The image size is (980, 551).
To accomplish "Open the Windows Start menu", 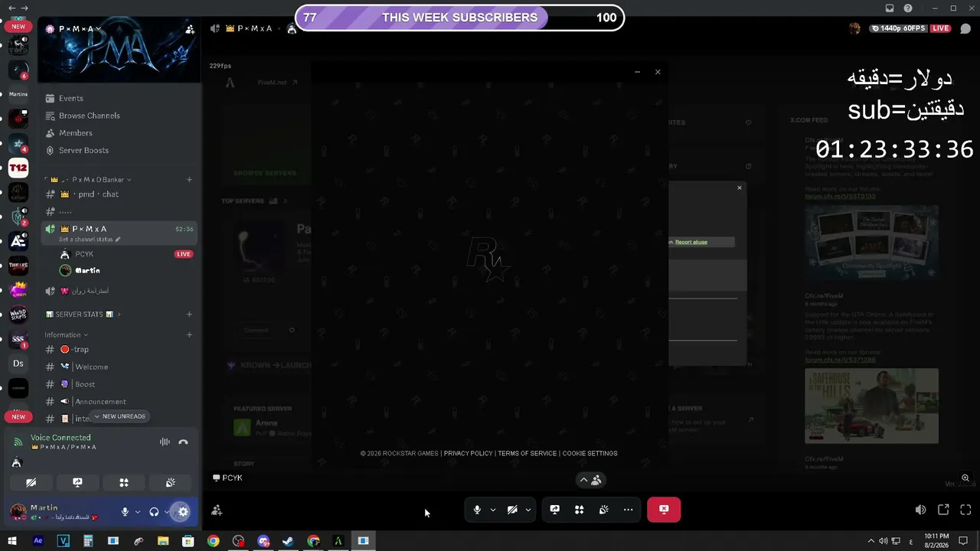I will click(x=12, y=541).
